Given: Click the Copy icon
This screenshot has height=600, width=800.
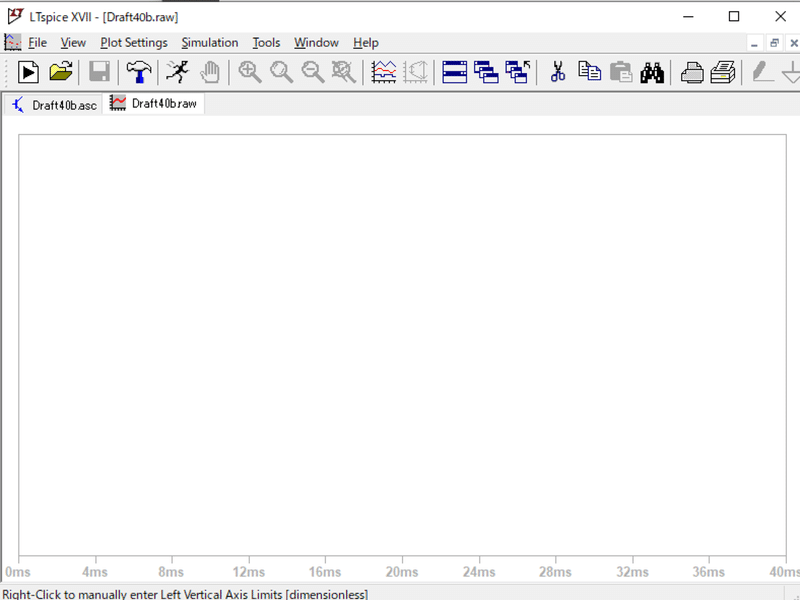Looking at the screenshot, I should [x=589, y=71].
